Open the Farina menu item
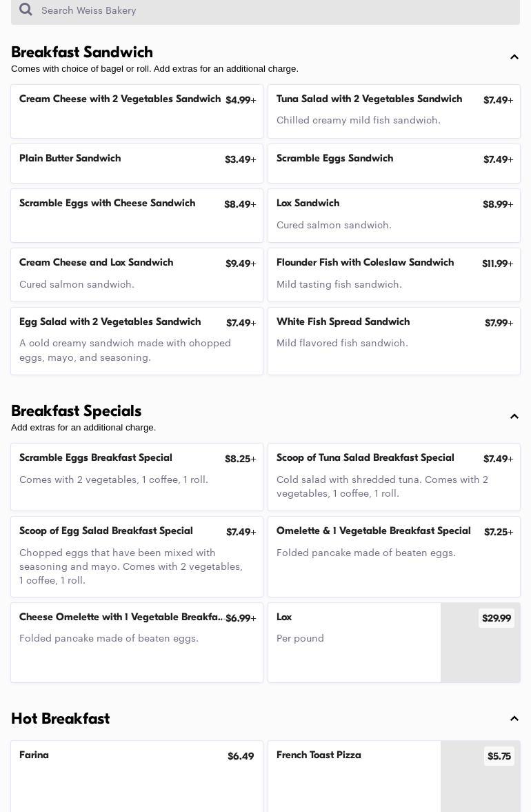 (x=137, y=776)
